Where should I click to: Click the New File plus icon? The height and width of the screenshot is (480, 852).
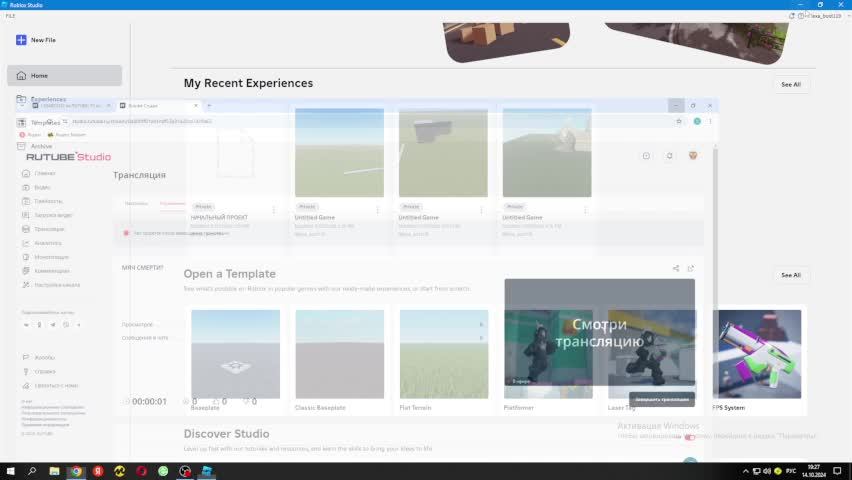(21, 40)
